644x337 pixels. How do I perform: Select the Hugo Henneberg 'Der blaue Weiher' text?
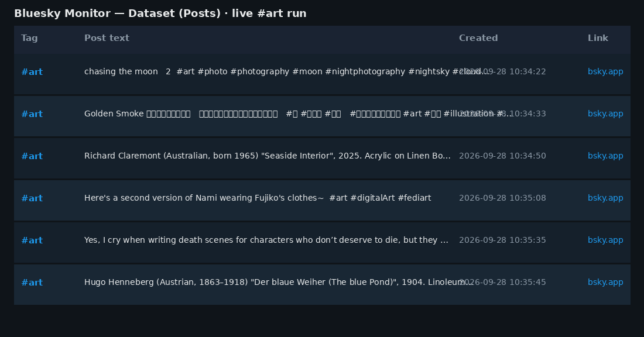pyautogui.click(x=278, y=283)
